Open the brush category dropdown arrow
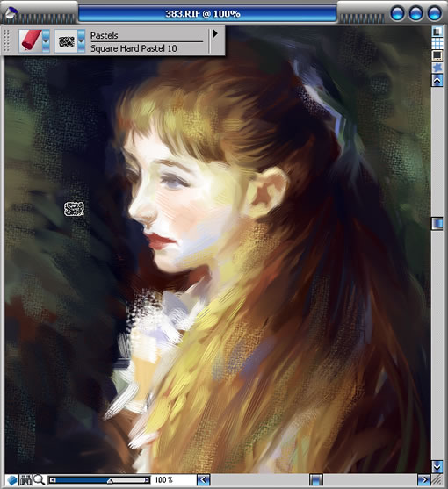The width and height of the screenshot is (448, 489). (46, 40)
